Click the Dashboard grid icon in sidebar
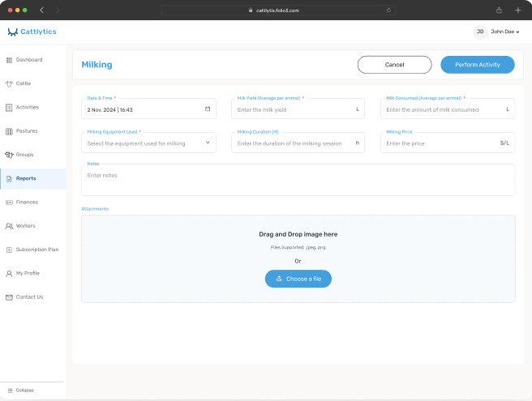The image size is (532, 401). click(x=9, y=60)
